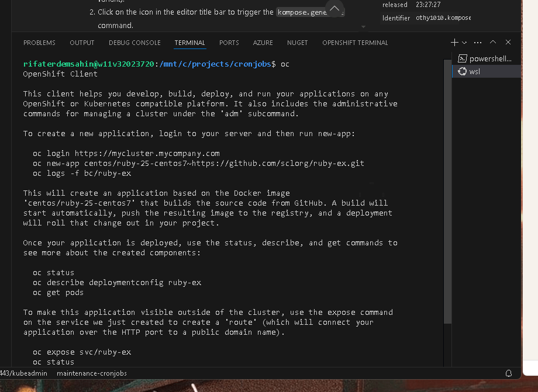Screen dimensions: 538x392
Task: Click the /mnt/c/projects/cronjobs path in prompt
Action: tap(215, 64)
